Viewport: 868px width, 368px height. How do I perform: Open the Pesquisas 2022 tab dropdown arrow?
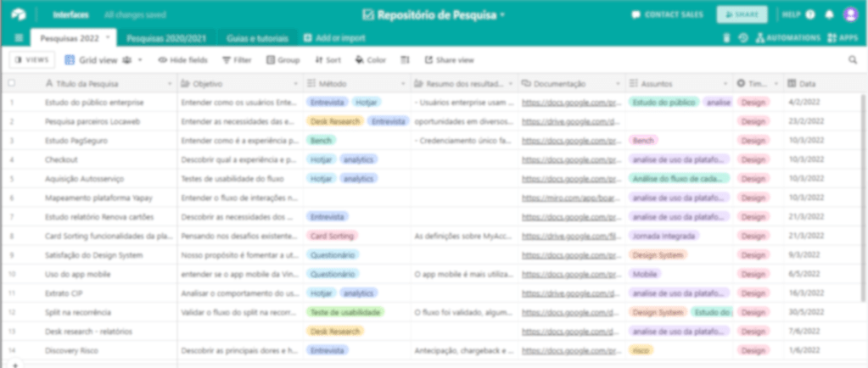(x=108, y=38)
